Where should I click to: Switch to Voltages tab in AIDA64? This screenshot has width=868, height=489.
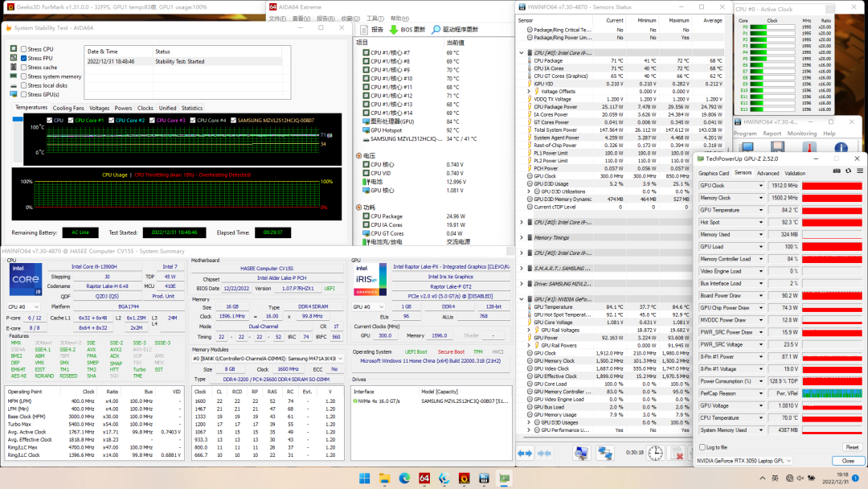point(99,109)
